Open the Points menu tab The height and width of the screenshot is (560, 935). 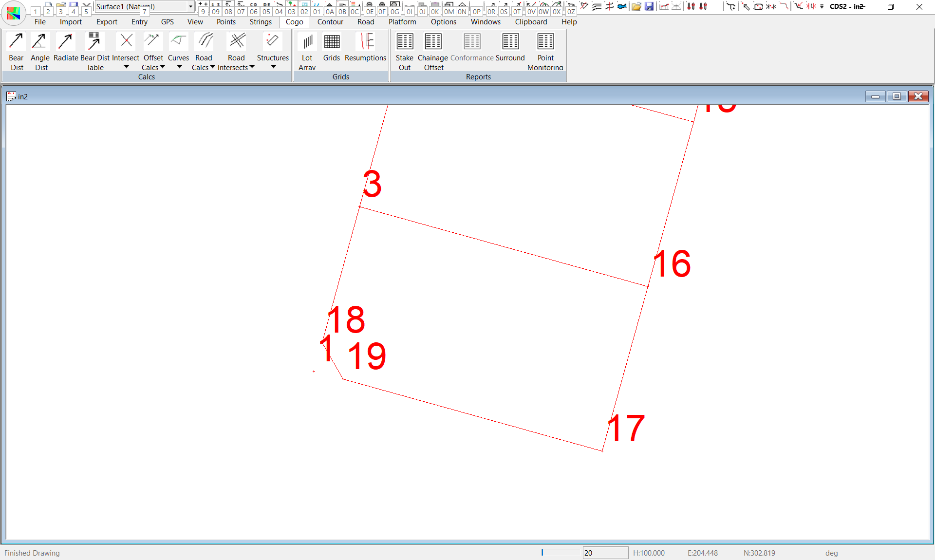(226, 22)
